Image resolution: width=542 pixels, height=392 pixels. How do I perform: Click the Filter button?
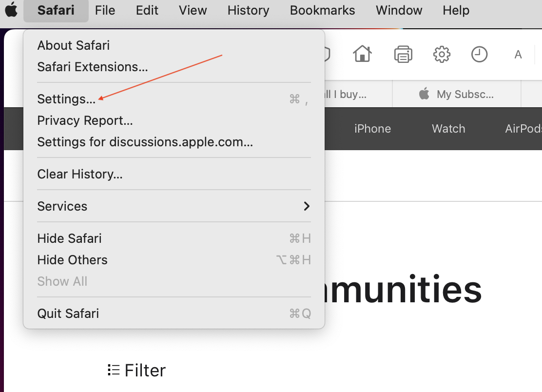pyautogui.click(x=136, y=370)
